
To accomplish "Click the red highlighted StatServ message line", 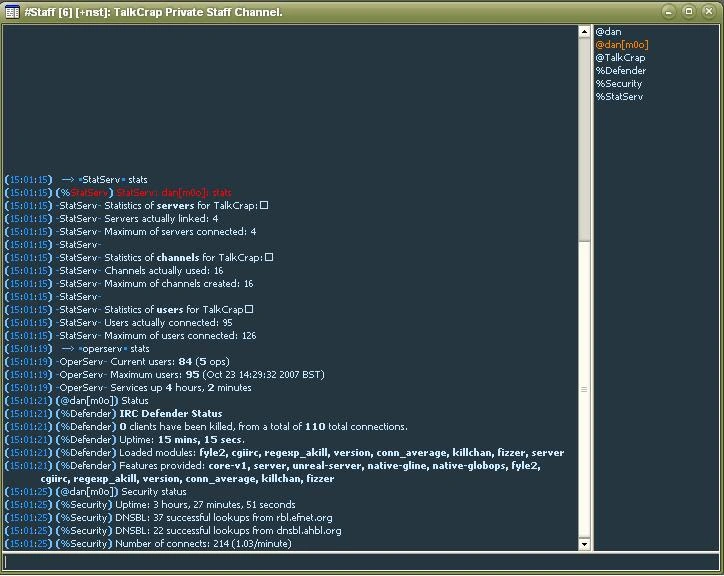I will pos(119,193).
